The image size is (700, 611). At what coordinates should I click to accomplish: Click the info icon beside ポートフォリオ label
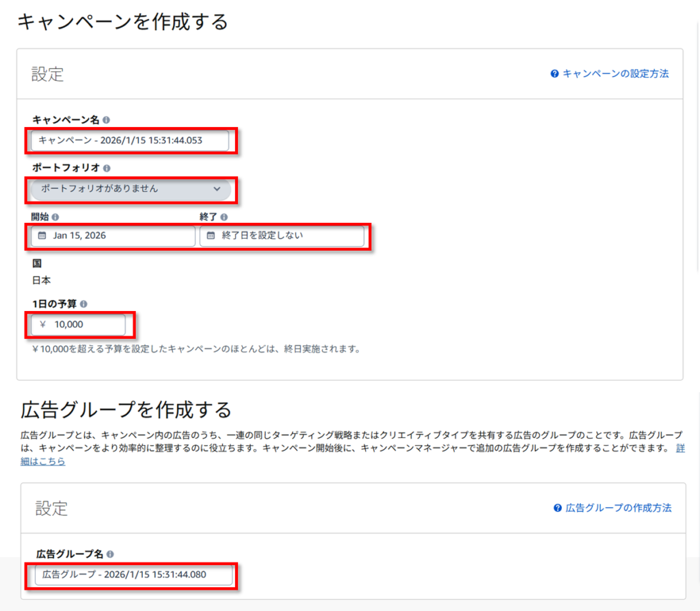108,167
